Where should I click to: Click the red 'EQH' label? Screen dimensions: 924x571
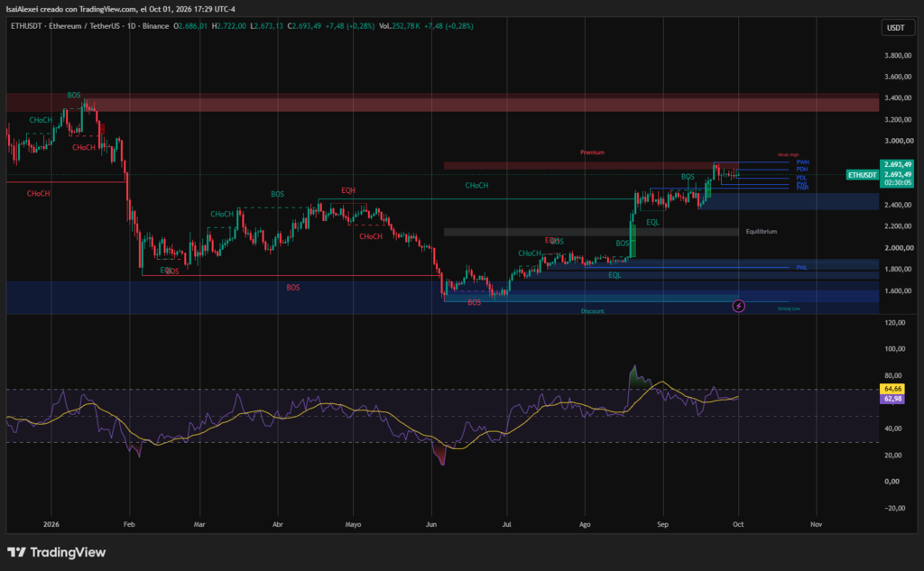[x=348, y=190]
